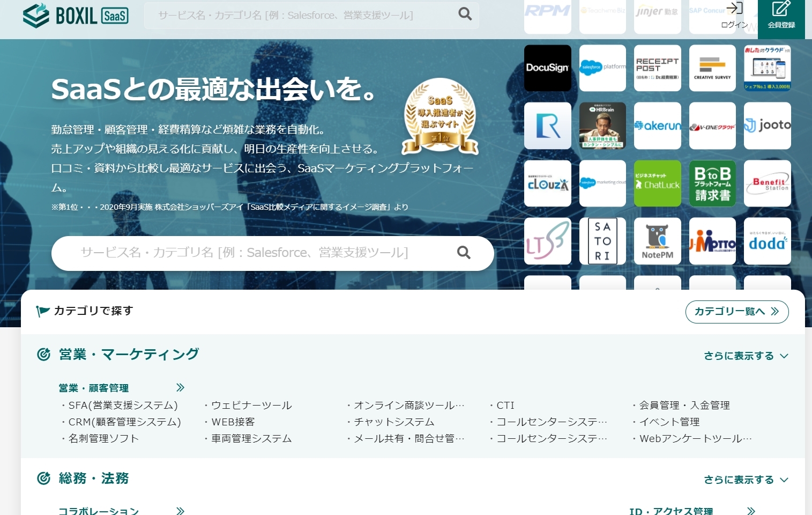Open the Salesforce marketing cloud tile

pos(602,183)
